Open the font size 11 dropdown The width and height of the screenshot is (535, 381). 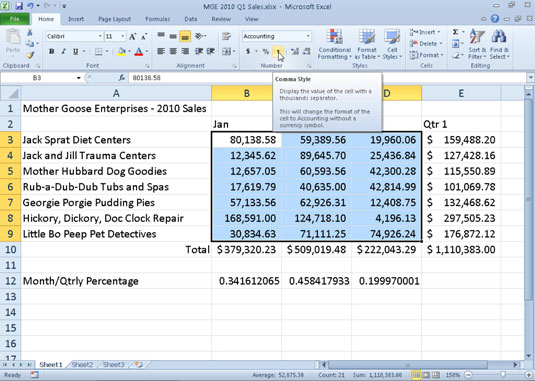(x=122, y=36)
